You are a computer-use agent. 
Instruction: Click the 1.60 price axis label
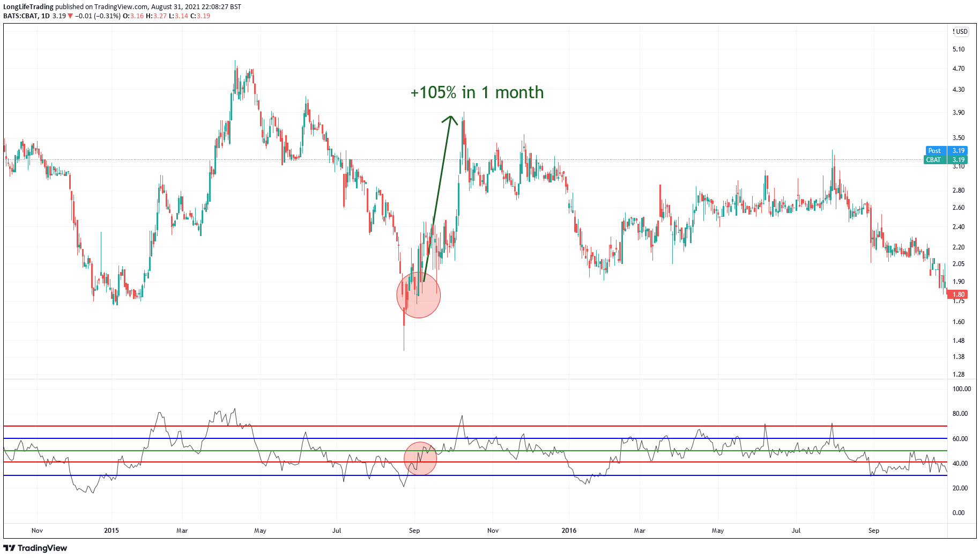(959, 322)
